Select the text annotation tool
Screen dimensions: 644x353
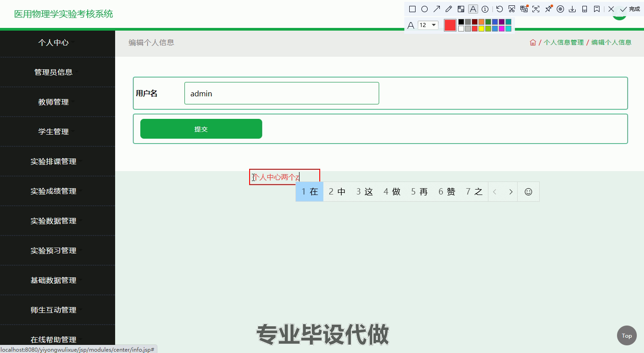(x=473, y=9)
